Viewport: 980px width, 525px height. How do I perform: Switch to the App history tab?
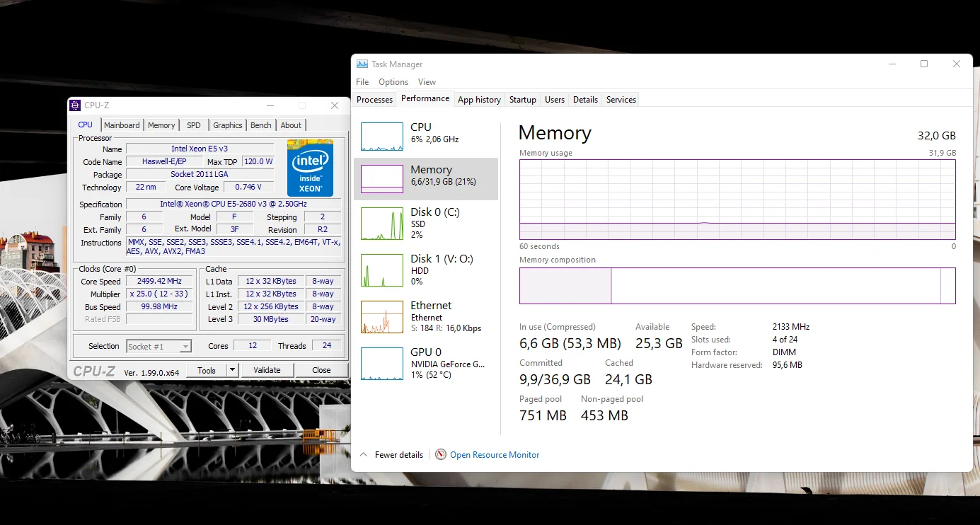pos(479,100)
